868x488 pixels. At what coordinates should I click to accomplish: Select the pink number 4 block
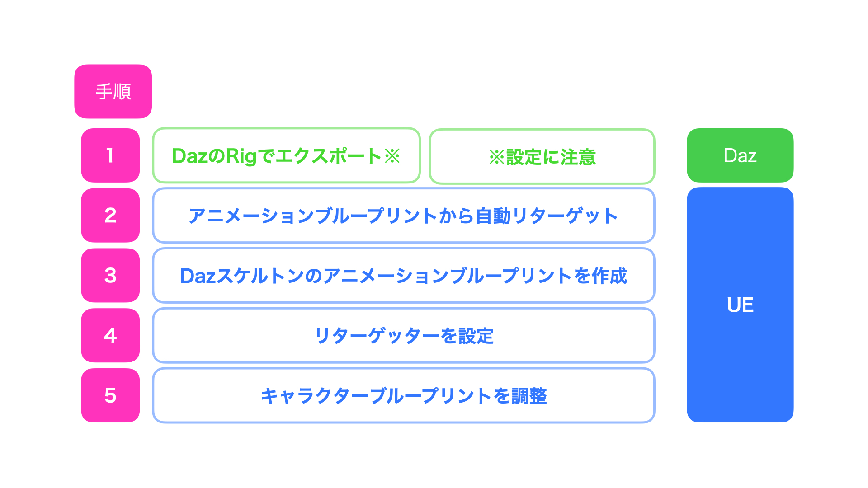(x=110, y=335)
